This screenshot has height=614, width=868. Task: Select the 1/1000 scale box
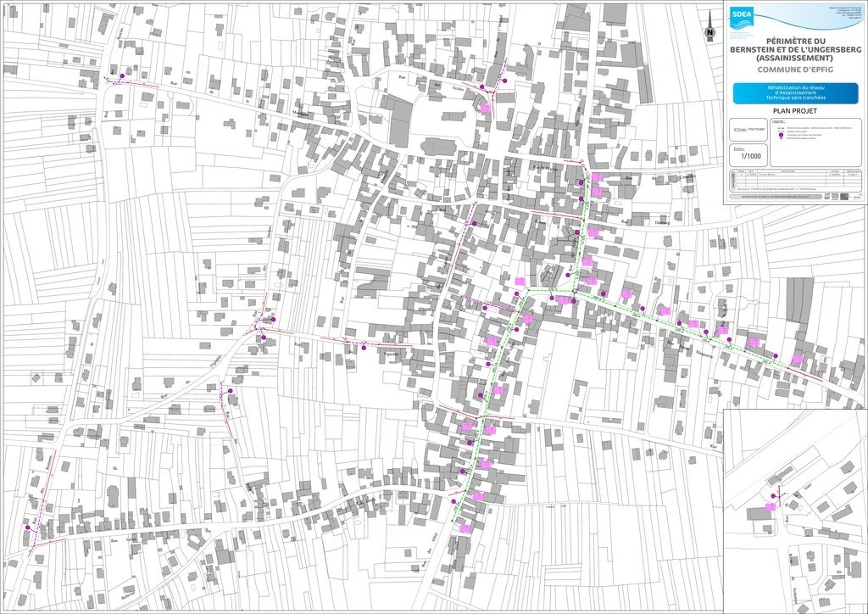(750, 154)
